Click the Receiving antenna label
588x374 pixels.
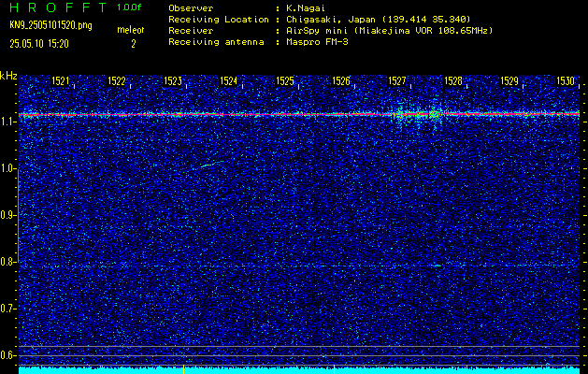point(216,42)
